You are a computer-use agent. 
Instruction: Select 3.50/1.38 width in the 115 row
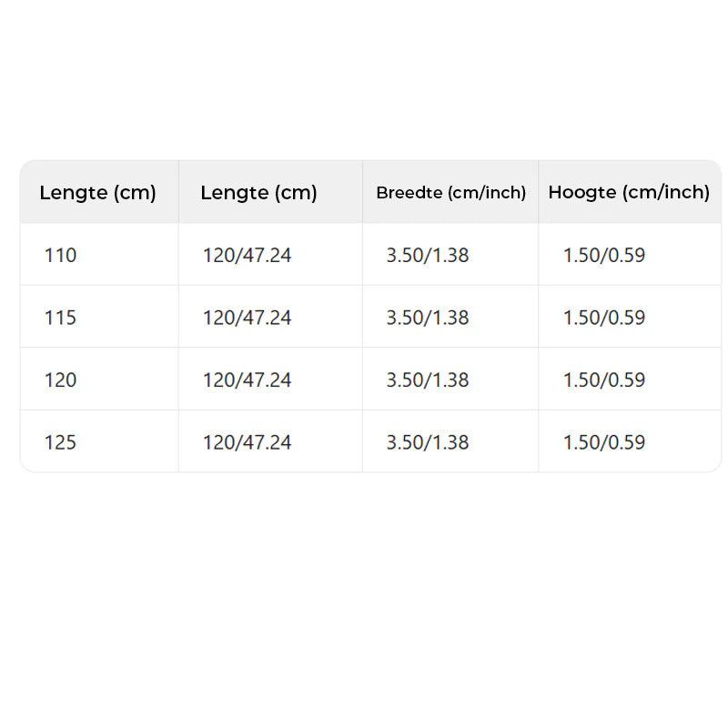tap(428, 318)
